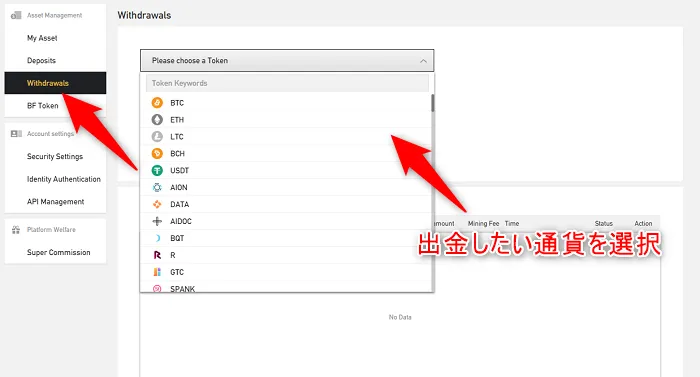Click the USDT Tether icon
The height and width of the screenshot is (377, 700).
coord(157,171)
